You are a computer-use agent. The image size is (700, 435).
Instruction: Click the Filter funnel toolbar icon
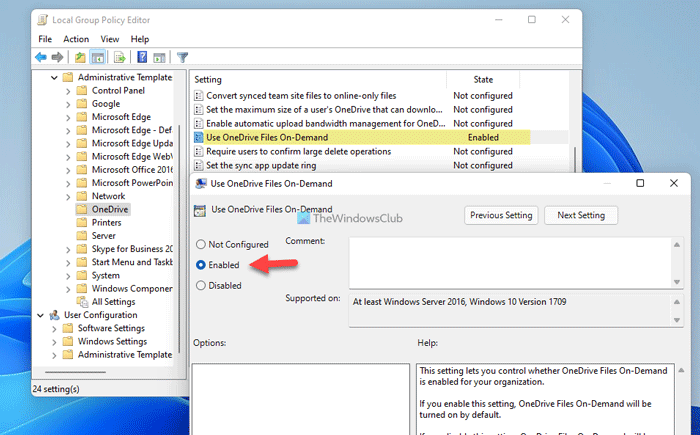pos(182,57)
